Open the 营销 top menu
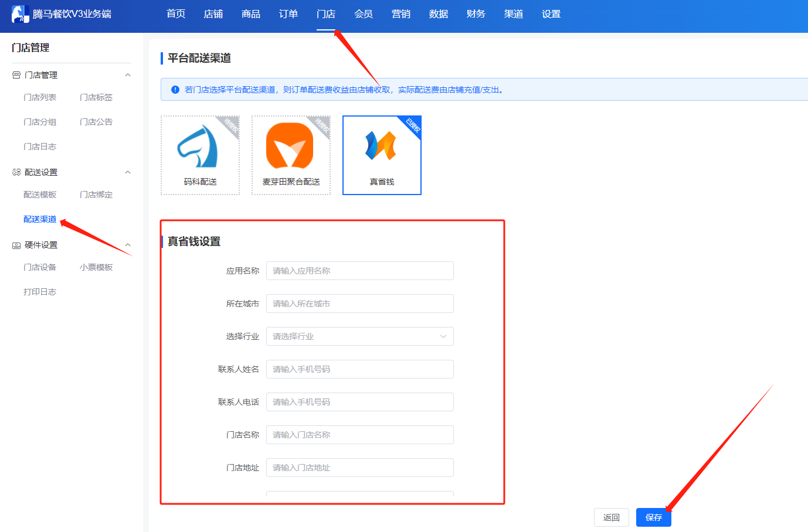 [x=401, y=14]
